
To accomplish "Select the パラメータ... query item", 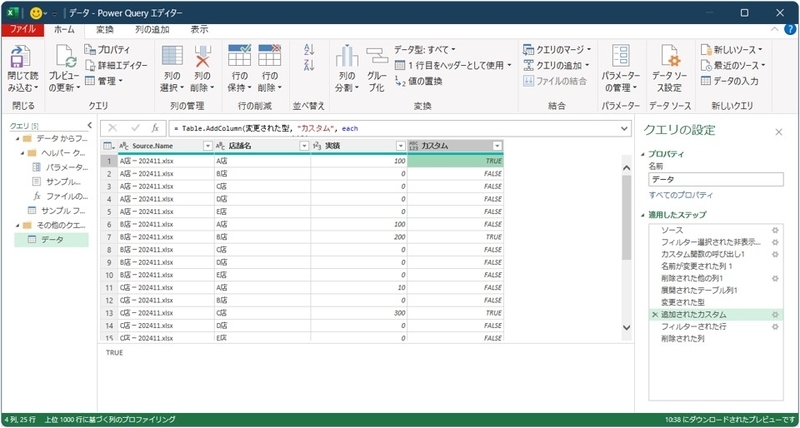I will pos(60,167).
